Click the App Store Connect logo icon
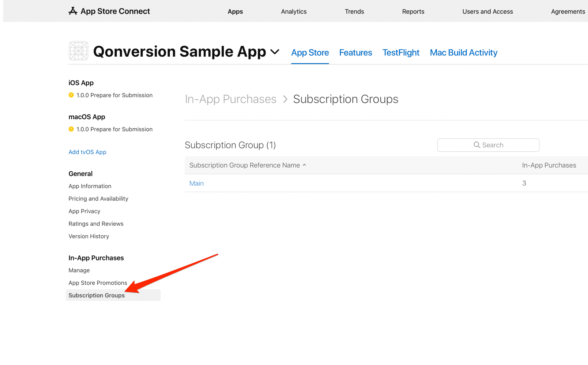The width and height of the screenshot is (588, 365). point(72,11)
